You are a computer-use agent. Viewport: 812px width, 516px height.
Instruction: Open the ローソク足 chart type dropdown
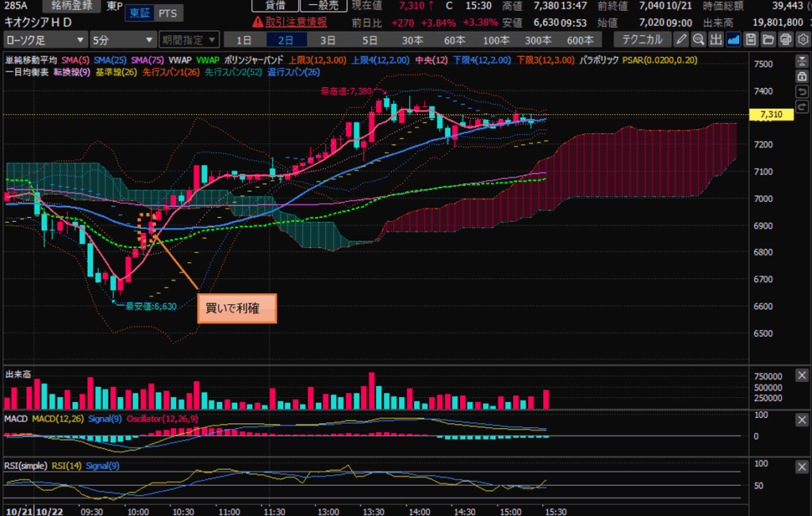pyautogui.click(x=45, y=40)
